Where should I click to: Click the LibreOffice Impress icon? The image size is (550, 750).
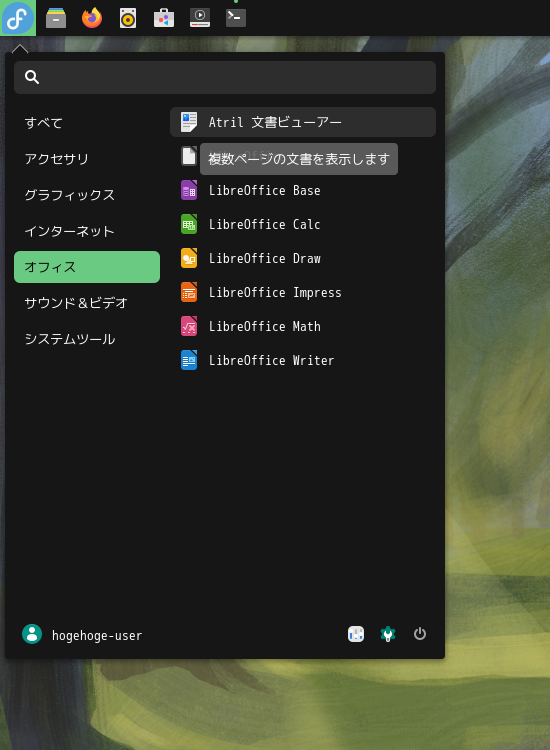point(189,292)
